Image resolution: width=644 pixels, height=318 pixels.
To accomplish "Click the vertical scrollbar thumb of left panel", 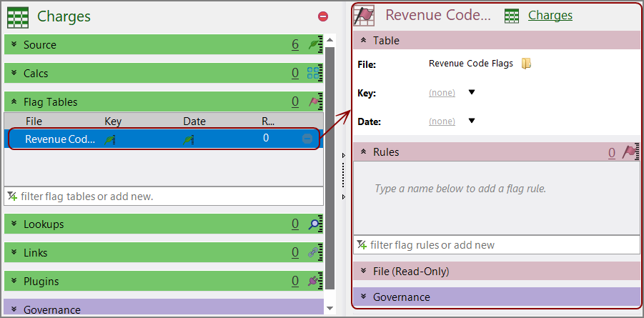I will click(330, 169).
